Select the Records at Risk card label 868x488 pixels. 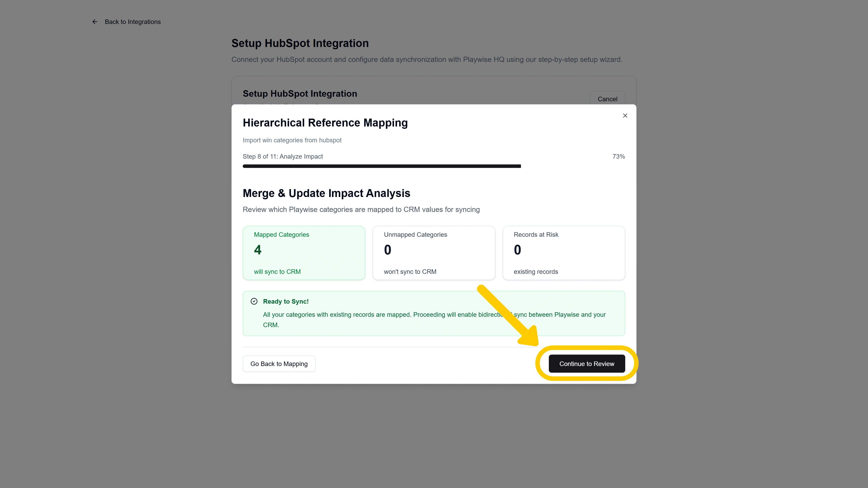point(536,235)
